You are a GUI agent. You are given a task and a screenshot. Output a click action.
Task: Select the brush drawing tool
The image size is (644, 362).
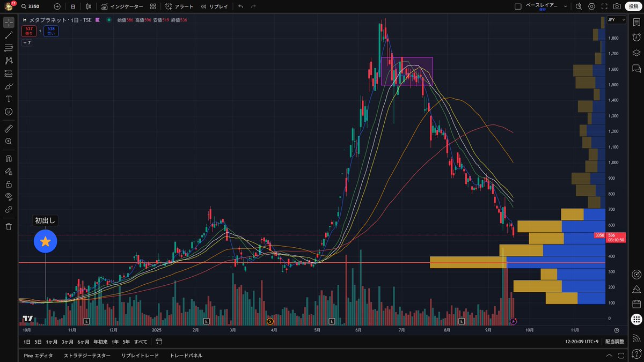click(9, 86)
